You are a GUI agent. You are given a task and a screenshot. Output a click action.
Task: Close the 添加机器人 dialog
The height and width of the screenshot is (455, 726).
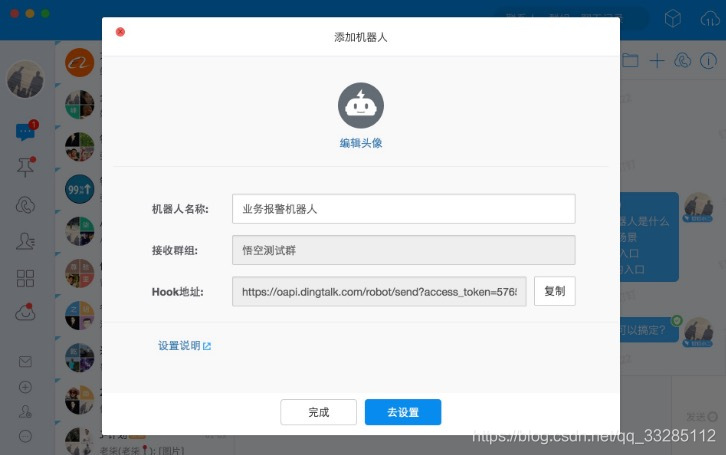click(120, 31)
